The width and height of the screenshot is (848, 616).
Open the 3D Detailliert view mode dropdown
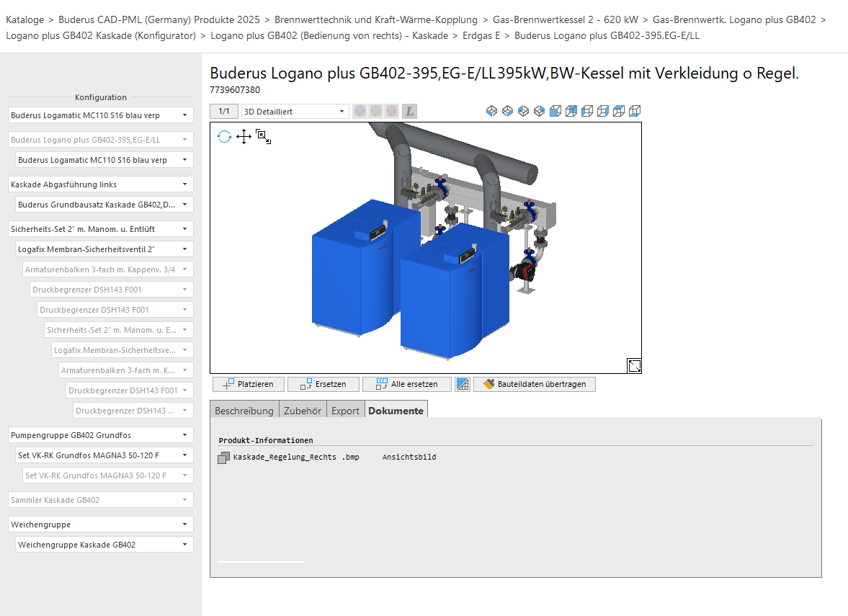pos(295,112)
